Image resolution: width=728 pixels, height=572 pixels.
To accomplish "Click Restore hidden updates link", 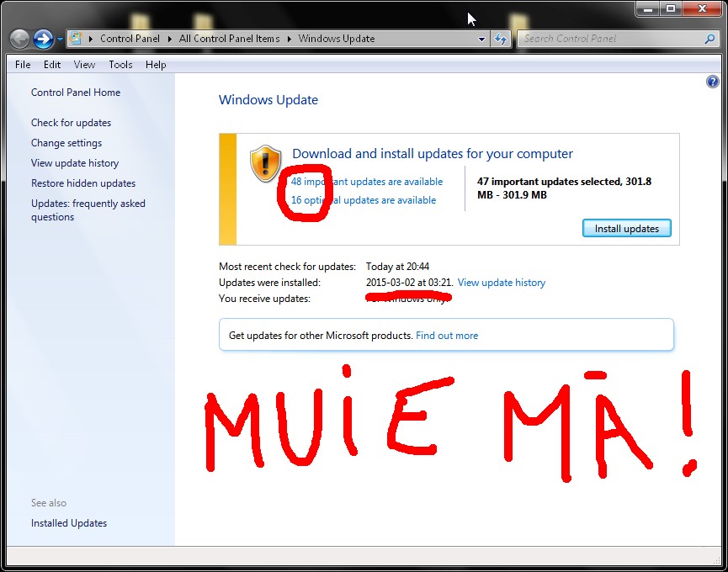I will coord(83,183).
